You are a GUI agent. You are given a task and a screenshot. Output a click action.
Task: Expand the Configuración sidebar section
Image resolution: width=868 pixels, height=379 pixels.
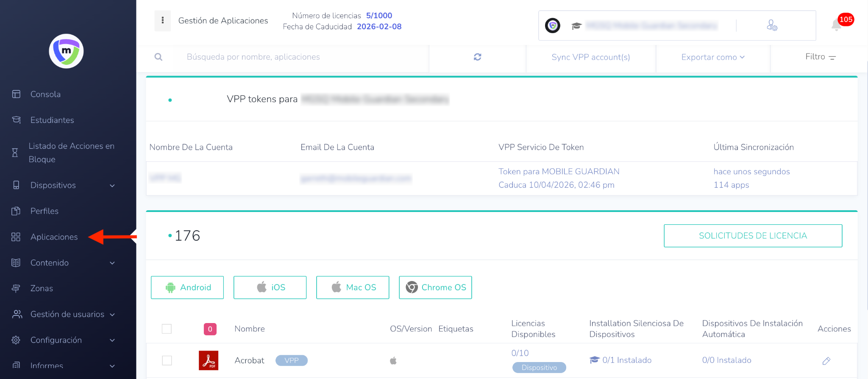tap(64, 340)
